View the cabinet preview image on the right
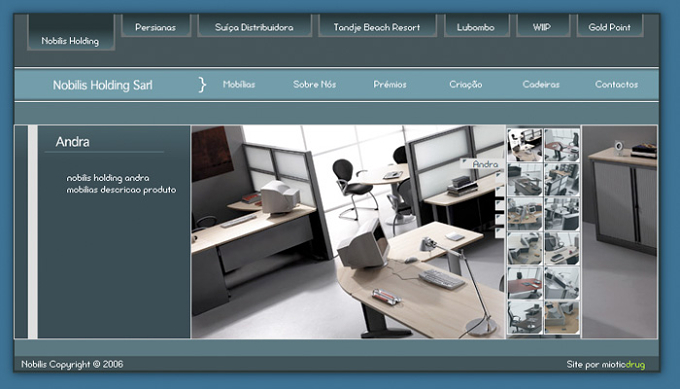This screenshot has width=680, height=389. coord(620,232)
